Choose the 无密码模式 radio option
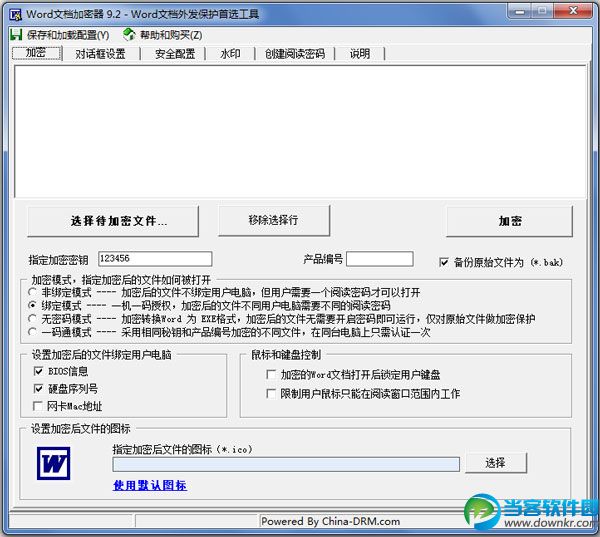The width and height of the screenshot is (600, 537). tap(33, 318)
